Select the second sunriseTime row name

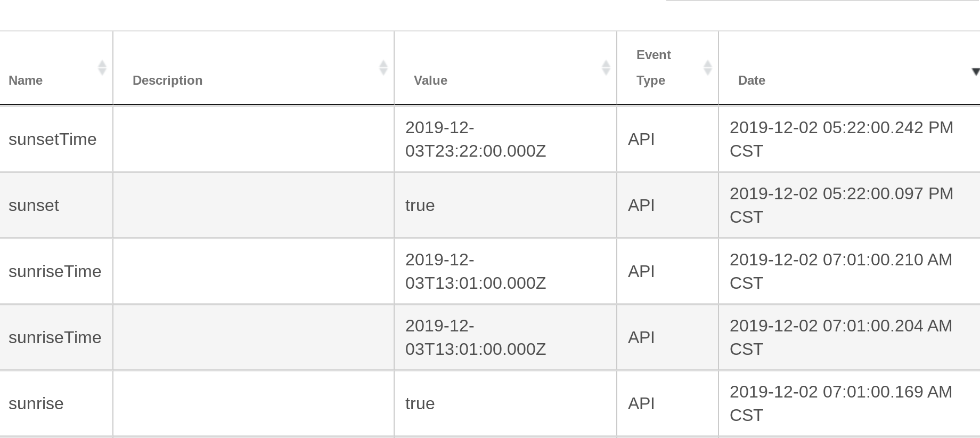pyautogui.click(x=55, y=337)
